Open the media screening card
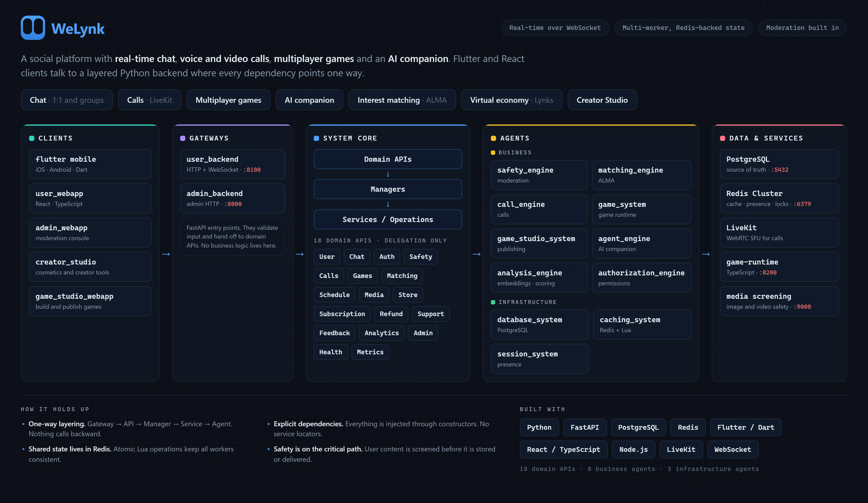 point(779,301)
